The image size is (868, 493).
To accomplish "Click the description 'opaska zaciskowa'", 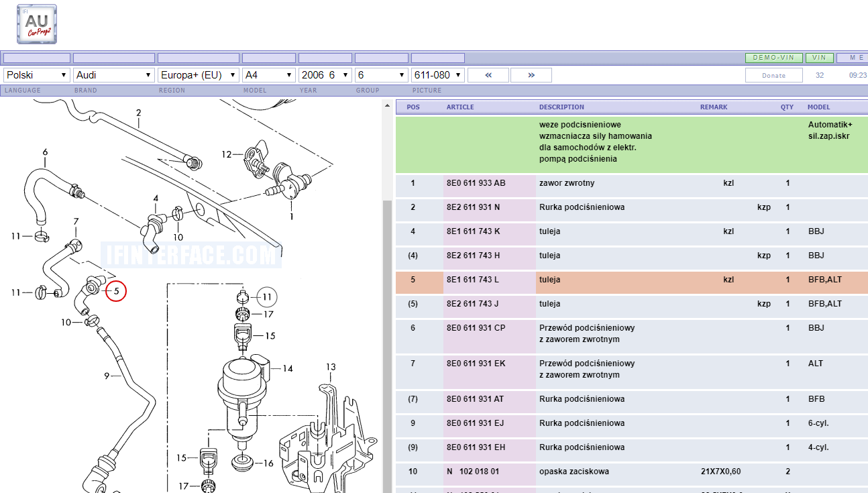I will [574, 472].
